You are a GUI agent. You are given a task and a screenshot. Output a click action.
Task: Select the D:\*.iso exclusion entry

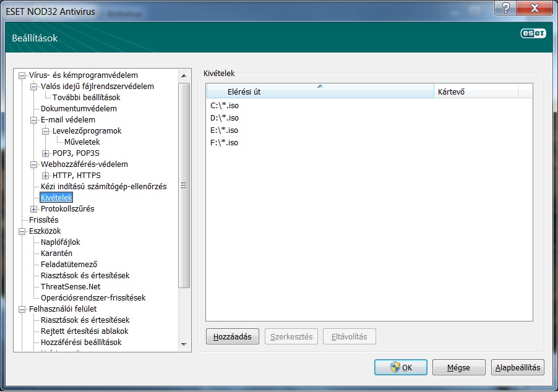coord(225,118)
